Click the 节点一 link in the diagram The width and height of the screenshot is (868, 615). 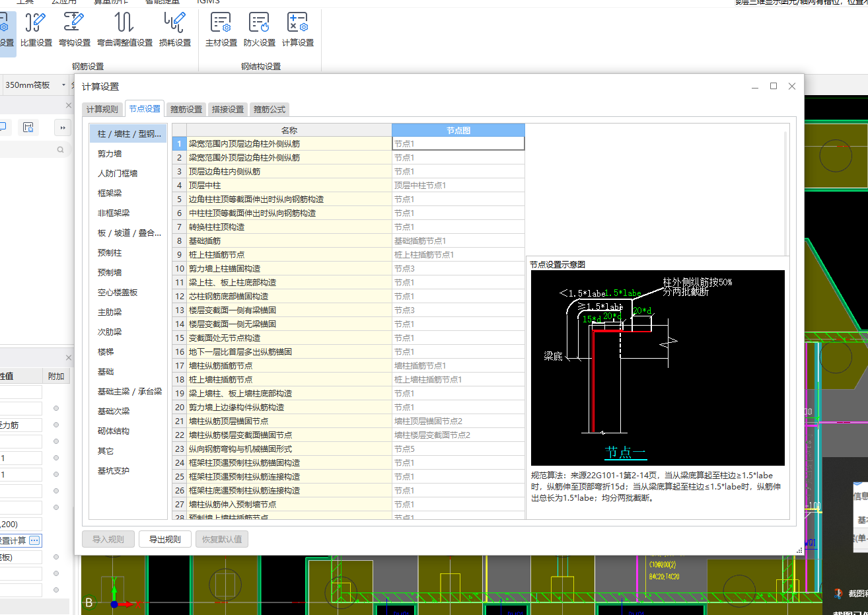pyautogui.click(x=625, y=452)
